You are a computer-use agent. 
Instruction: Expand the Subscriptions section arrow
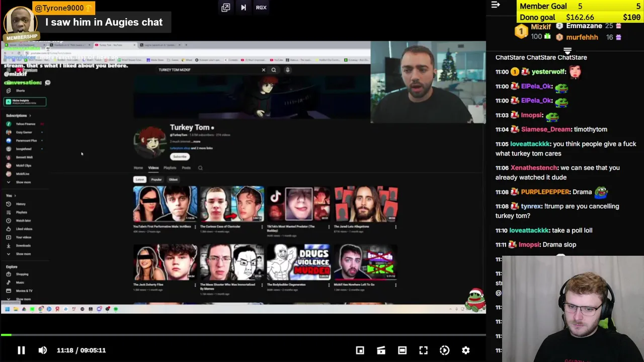(30, 116)
